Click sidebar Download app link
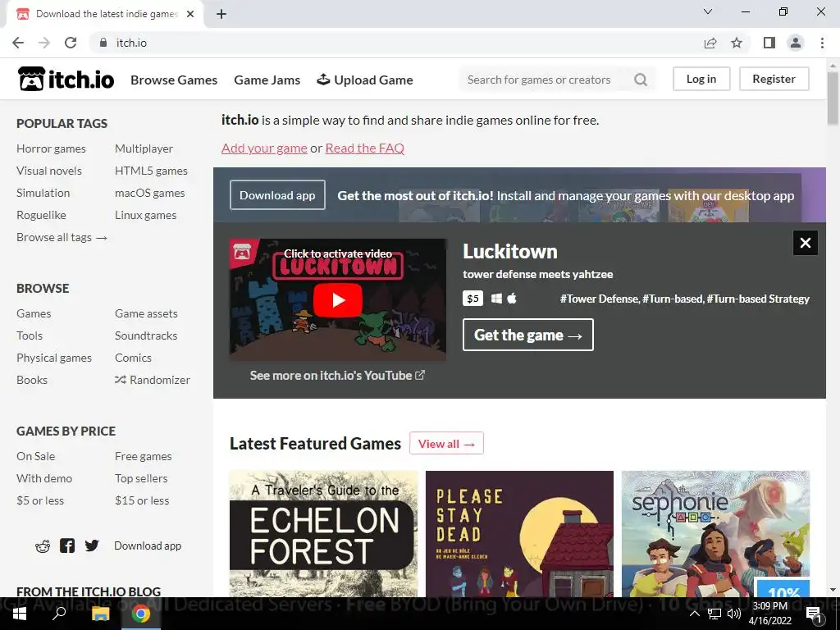The height and width of the screenshot is (630, 840). [x=148, y=546]
